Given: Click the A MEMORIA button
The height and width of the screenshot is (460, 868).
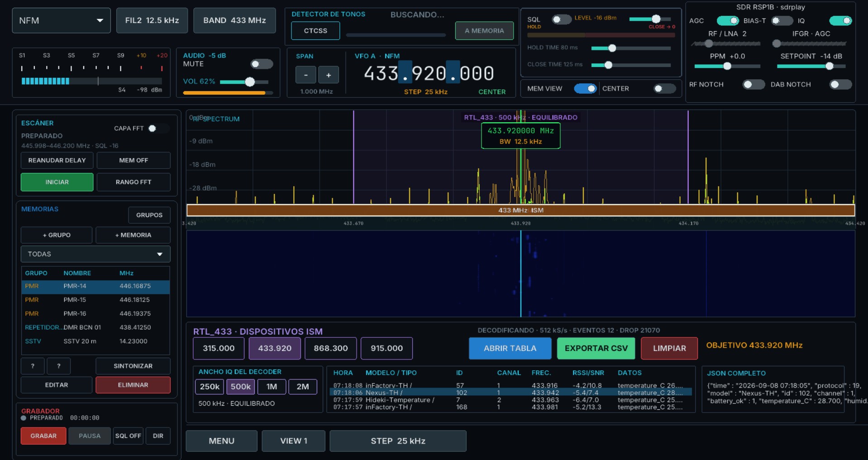Looking at the screenshot, I should click(484, 31).
